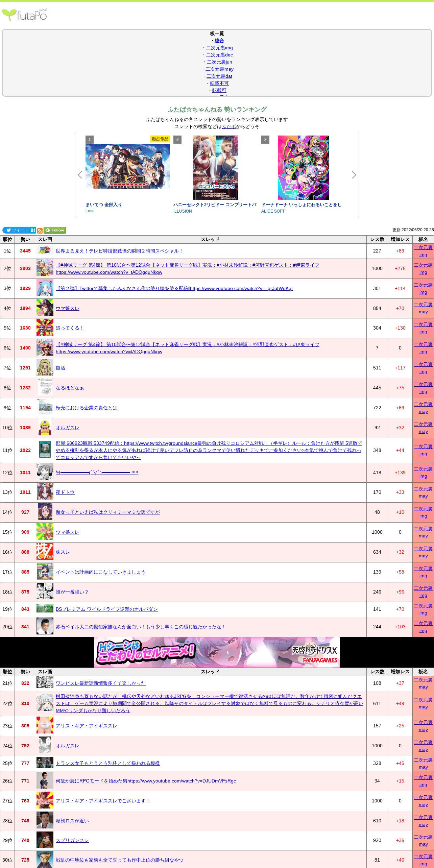The width and height of the screenshot is (434, 868).
Task: Show previous carousel items with left arrow
Action: [80, 175]
